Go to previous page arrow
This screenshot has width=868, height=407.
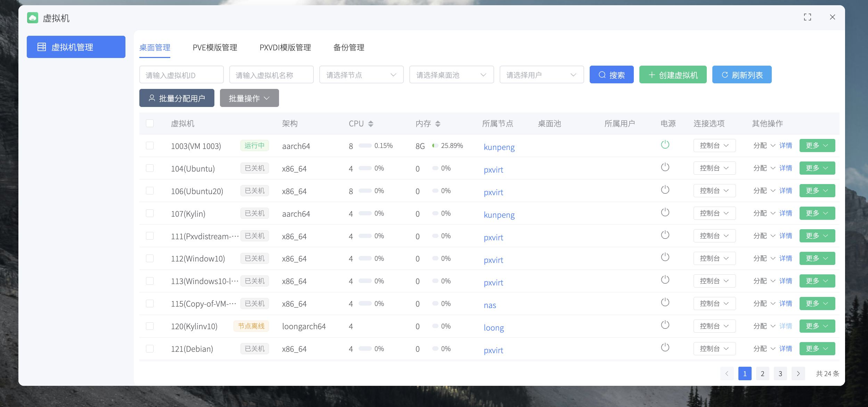tap(727, 374)
